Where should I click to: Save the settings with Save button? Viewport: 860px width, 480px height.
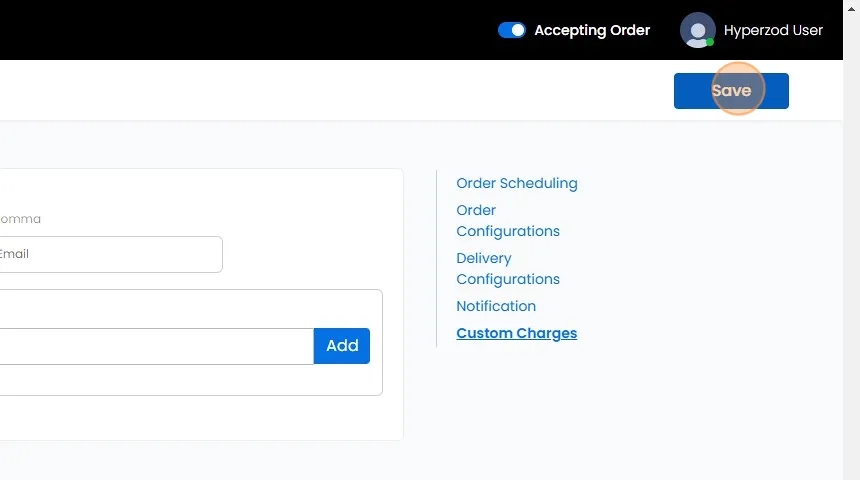(x=731, y=90)
